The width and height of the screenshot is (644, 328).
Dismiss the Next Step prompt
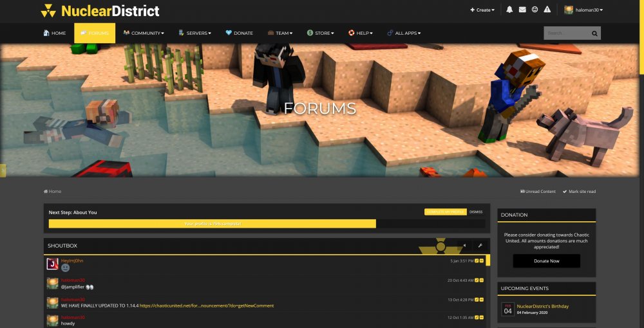[476, 212]
